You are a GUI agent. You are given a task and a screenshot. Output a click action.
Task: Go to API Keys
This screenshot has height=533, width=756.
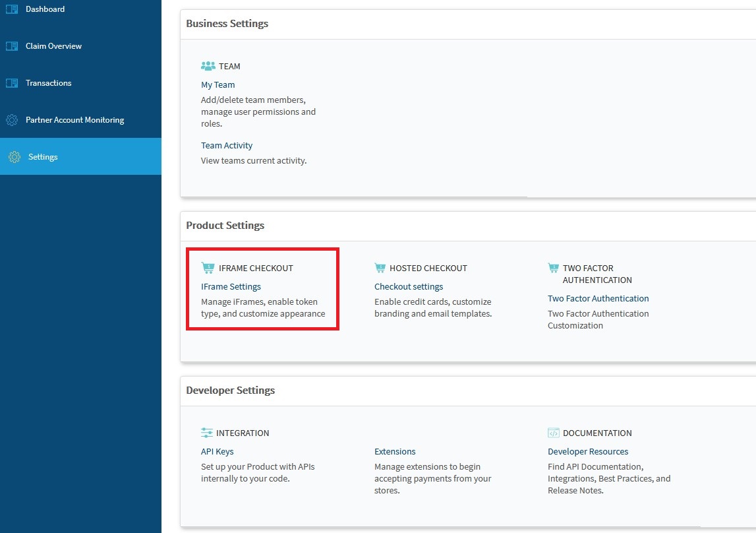tap(217, 452)
